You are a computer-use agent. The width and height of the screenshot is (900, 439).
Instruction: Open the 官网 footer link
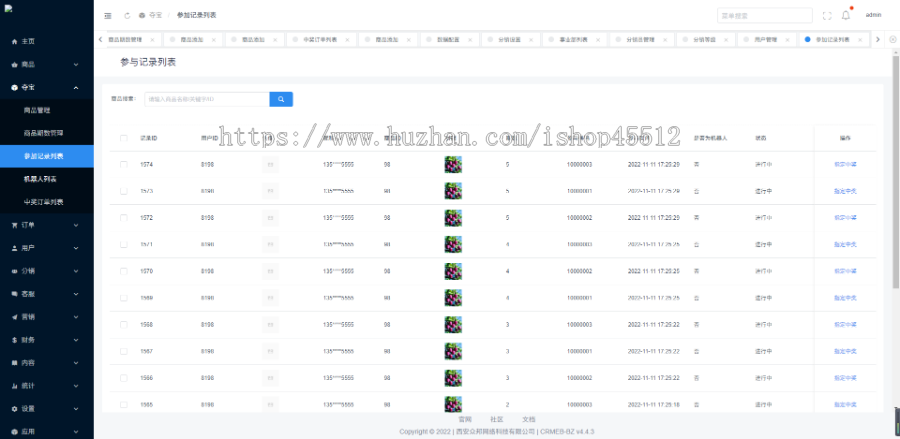tap(465, 419)
